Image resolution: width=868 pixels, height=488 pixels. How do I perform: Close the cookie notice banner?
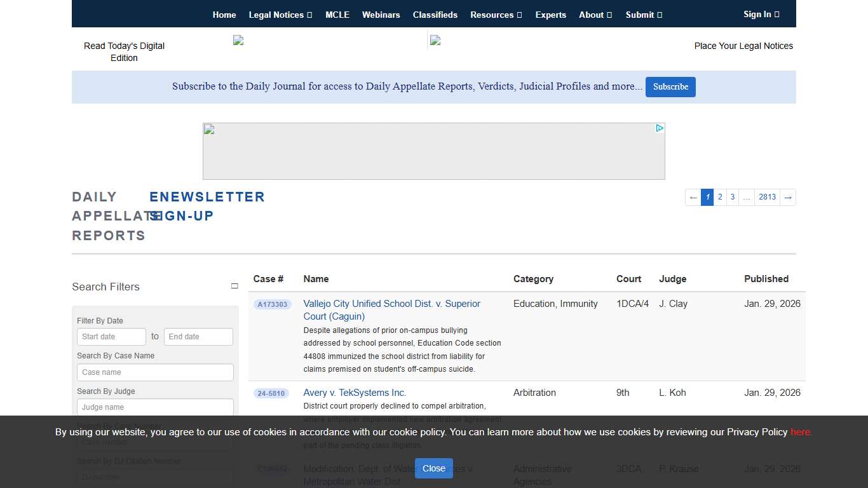[x=433, y=468]
